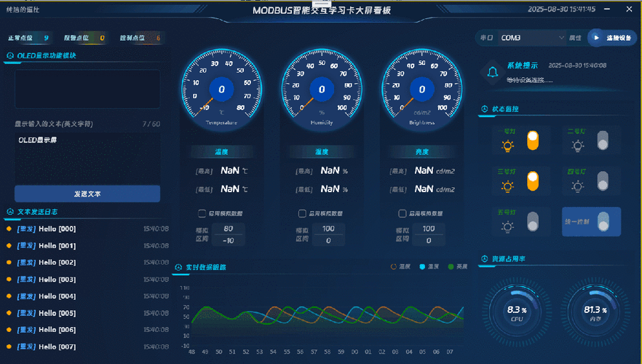
Task: Turn on the 五号灯 switch
Action: tap(533, 221)
